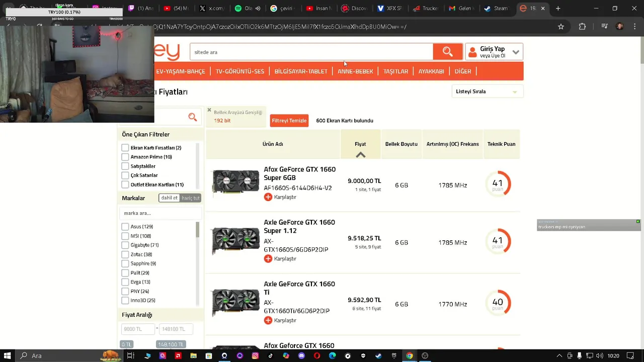Open Epic Games from the taskbar
This screenshot has width=644, height=362.
coord(394,355)
